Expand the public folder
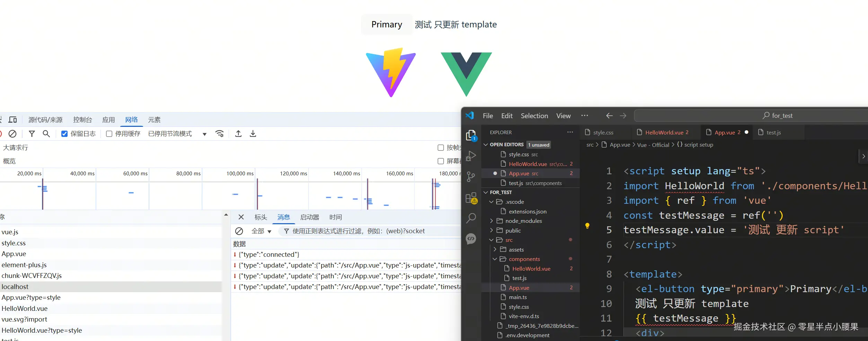The width and height of the screenshot is (868, 341). [491, 230]
